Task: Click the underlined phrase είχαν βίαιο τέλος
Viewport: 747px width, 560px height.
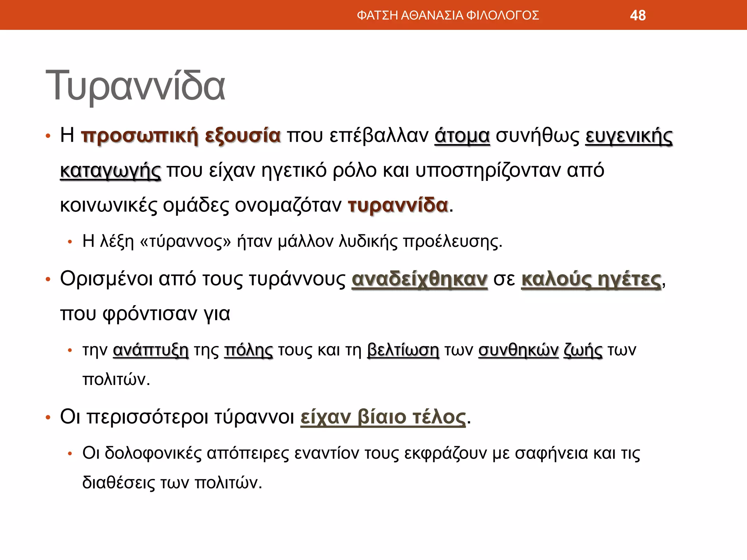Action: point(383,417)
